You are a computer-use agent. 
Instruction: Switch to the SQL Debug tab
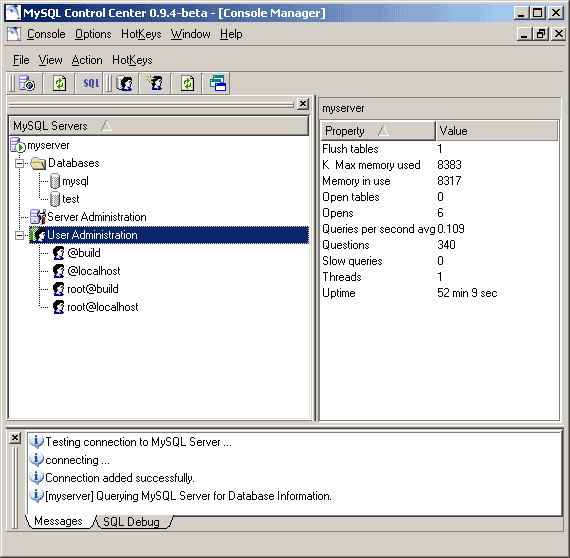pos(131,522)
